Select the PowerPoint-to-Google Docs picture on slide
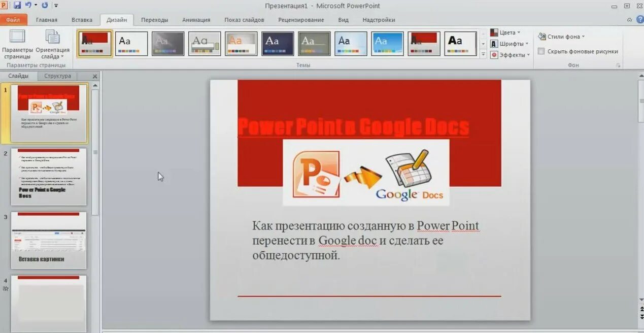Viewport: 644px width, 333px height. pos(366,173)
